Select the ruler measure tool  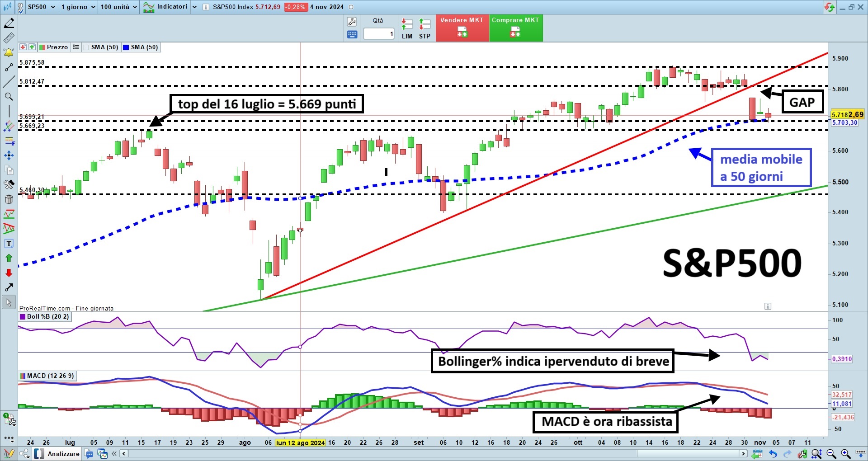[9, 38]
